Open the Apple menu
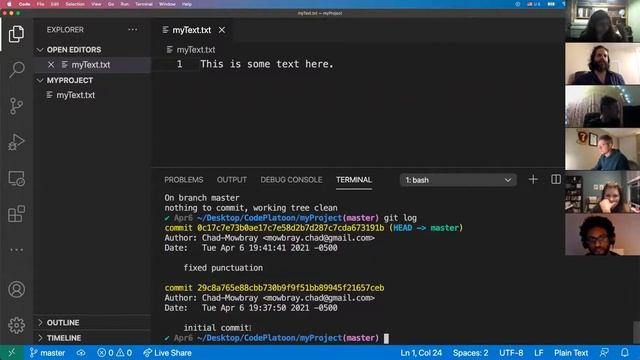The height and width of the screenshot is (360, 640). 9,4
